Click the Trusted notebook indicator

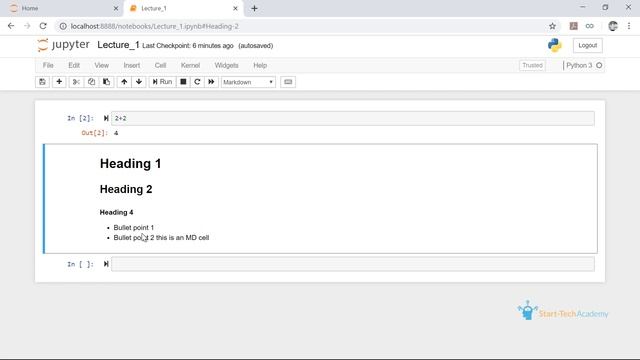tap(532, 65)
